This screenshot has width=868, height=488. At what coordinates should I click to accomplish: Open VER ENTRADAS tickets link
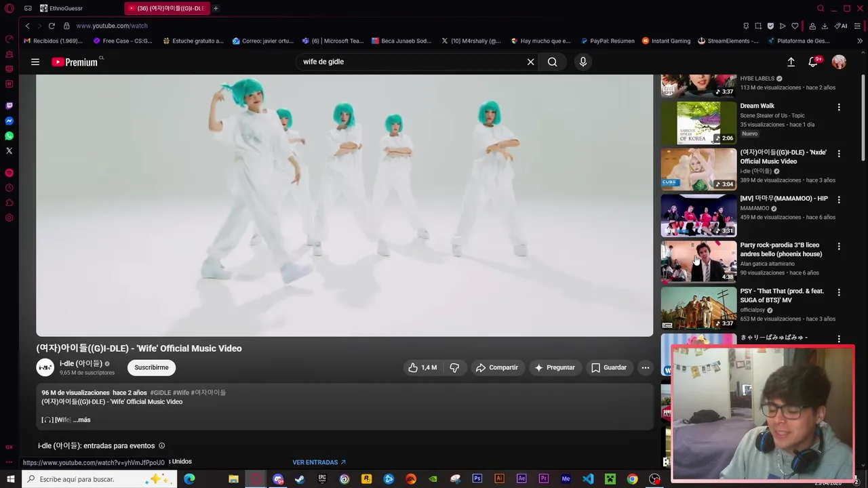tap(319, 462)
